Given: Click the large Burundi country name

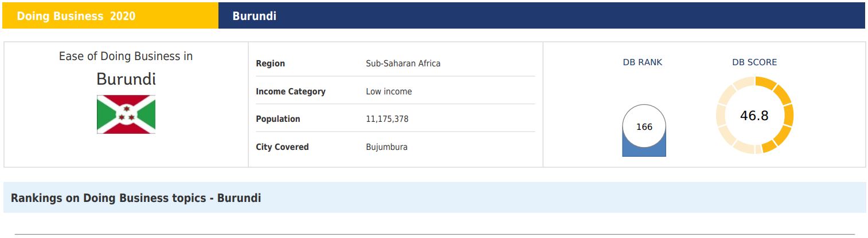Looking at the screenshot, I should click(x=126, y=79).
